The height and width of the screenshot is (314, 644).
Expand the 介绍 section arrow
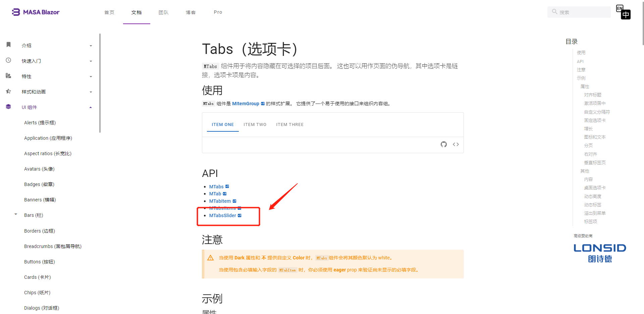pos(91,46)
